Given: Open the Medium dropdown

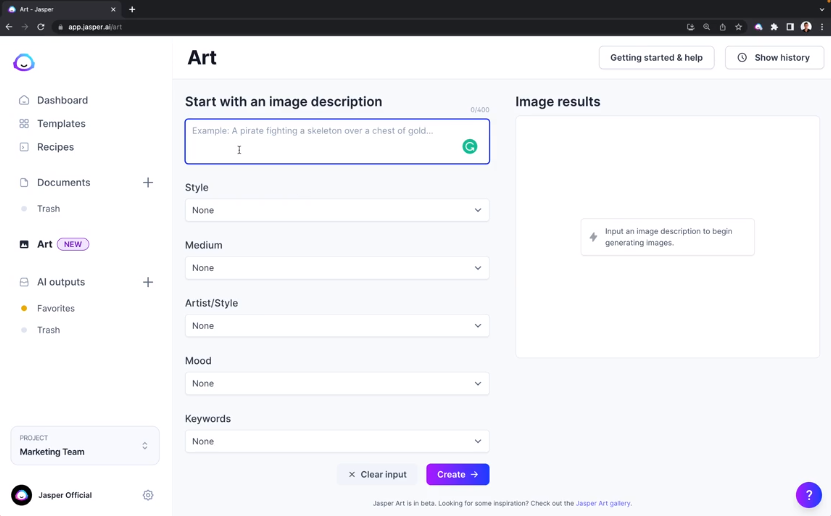Looking at the screenshot, I should point(337,268).
